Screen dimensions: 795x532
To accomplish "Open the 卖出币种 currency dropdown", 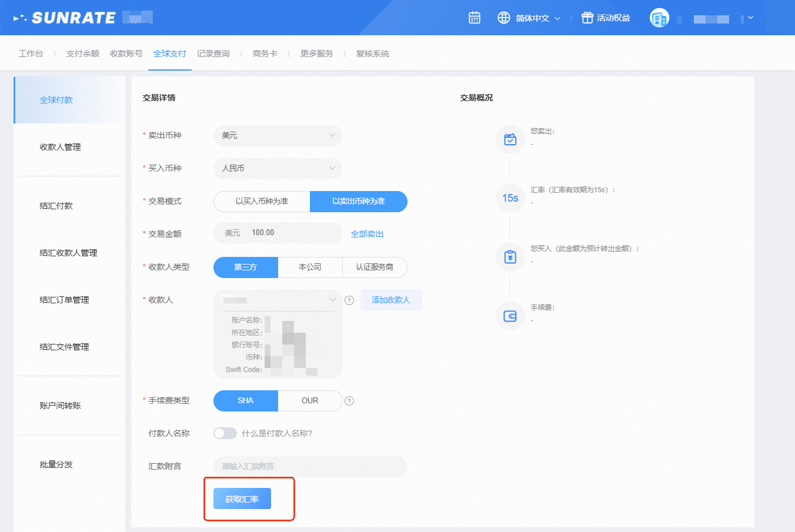I will 278,135.
